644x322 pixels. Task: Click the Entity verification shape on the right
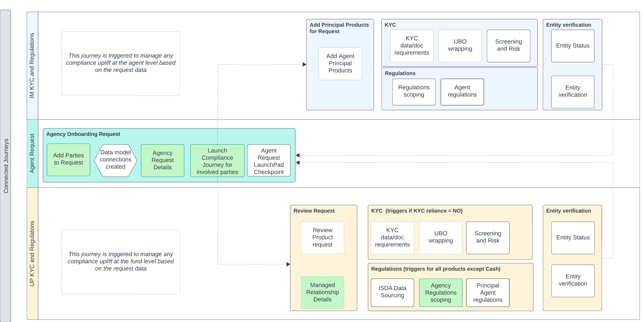572,91
